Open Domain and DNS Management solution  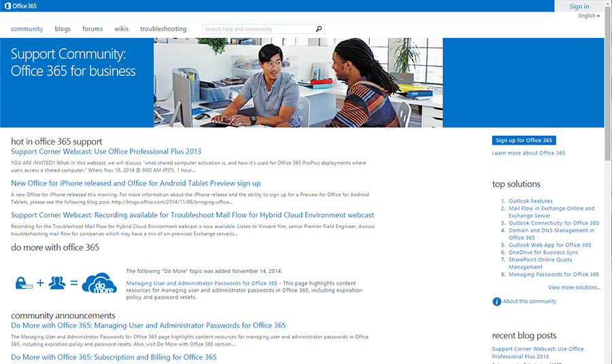(551, 234)
